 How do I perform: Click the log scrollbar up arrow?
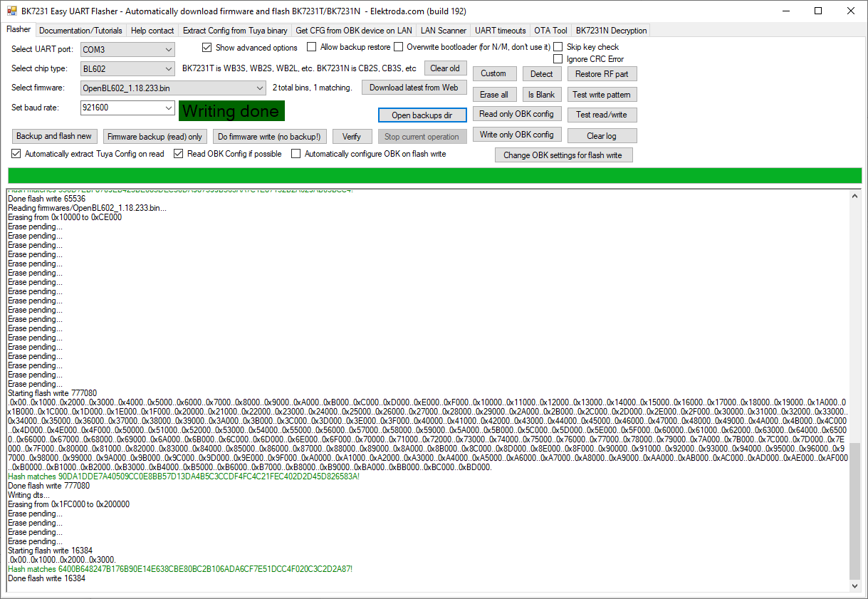855,196
